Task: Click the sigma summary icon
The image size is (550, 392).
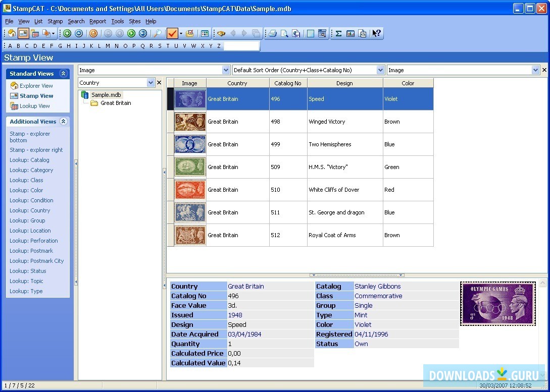Action: [x=338, y=34]
